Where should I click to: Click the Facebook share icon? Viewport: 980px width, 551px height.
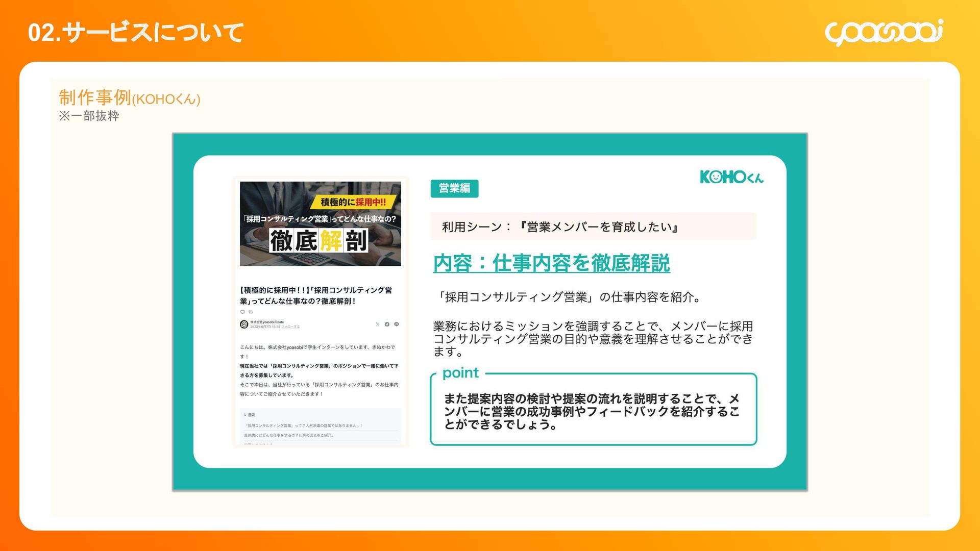tap(387, 324)
